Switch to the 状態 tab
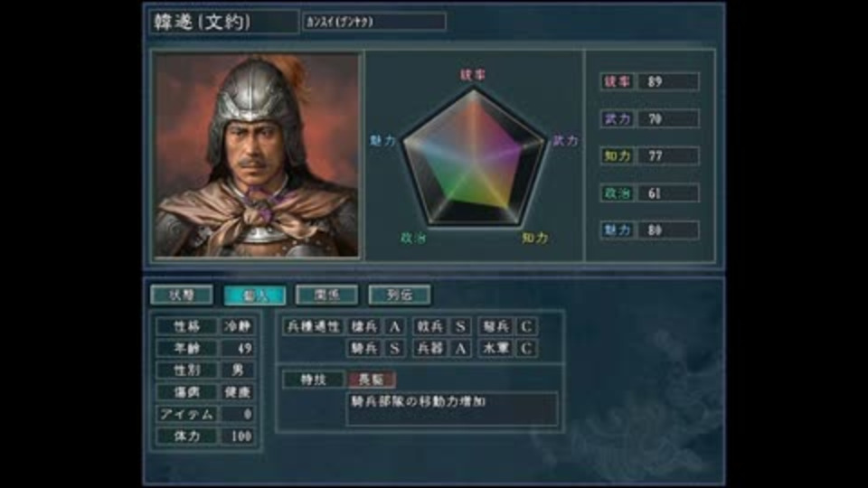 182,295
